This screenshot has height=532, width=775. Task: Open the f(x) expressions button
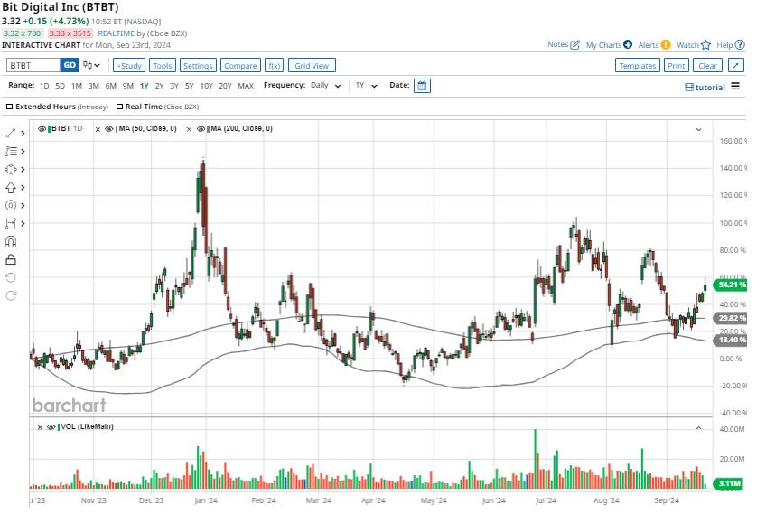274,66
